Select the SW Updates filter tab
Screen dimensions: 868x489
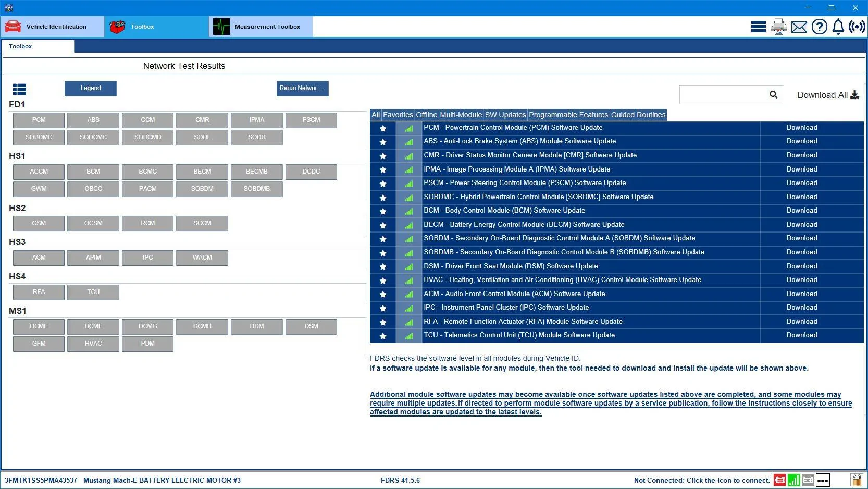[x=505, y=115]
